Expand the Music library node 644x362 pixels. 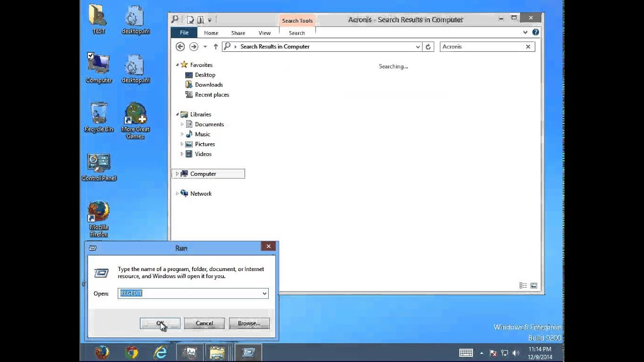point(182,134)
